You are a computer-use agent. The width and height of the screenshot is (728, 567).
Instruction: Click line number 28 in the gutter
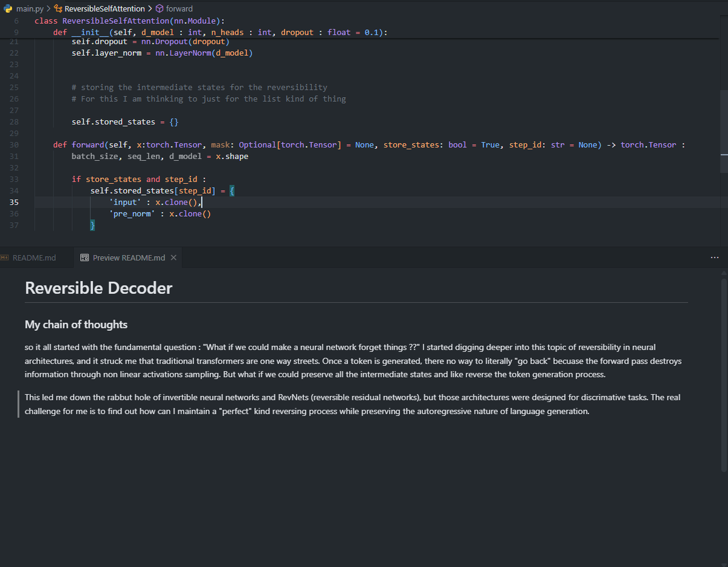point(15,121)
